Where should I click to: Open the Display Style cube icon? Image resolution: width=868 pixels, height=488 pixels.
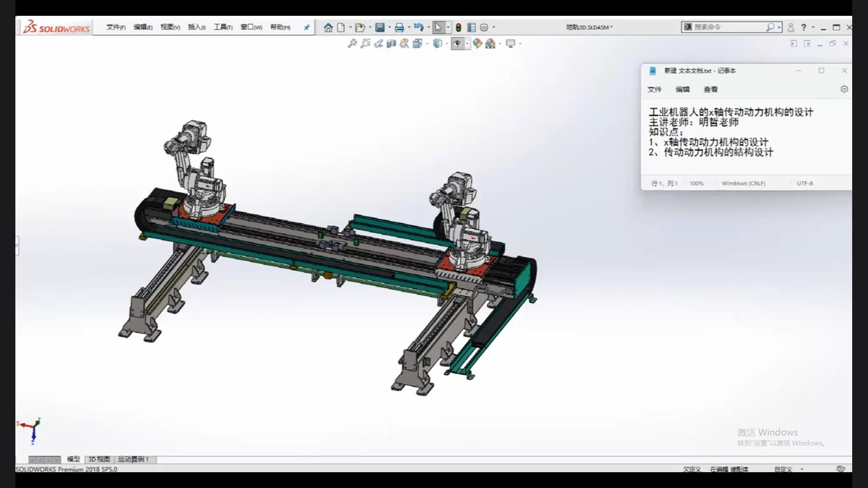[x=437, y=43]
